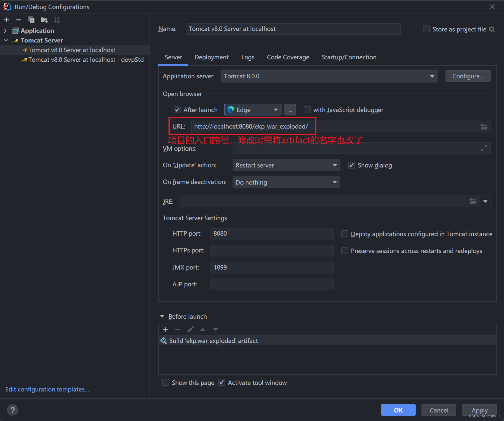Image resolution: width=504 pixels, height=421 pixels.
Task: Remove selected configuration with minus icon
Action: point(19,20)
